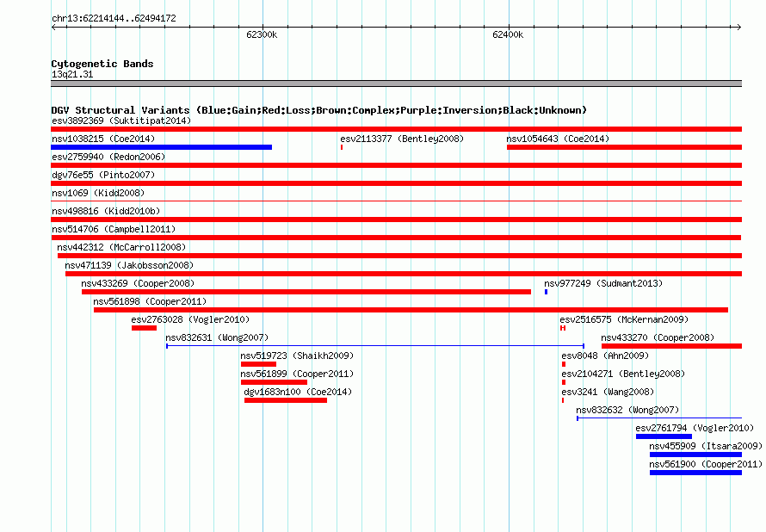The image size is (766, 532).
Task: Open nsv471139 (Jakobsson2008) variant
Action: coord(129,265)
